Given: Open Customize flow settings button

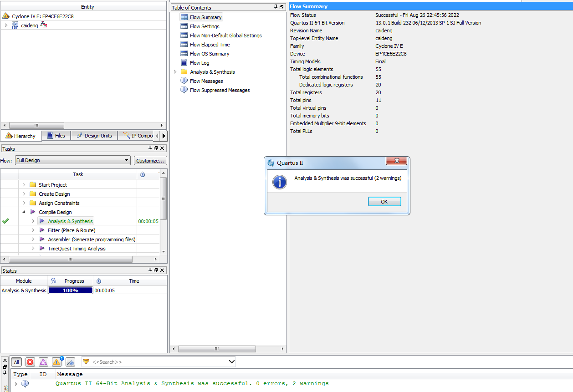Looking at the screenshot, I should pyautogui.click(x=150, y=161).
